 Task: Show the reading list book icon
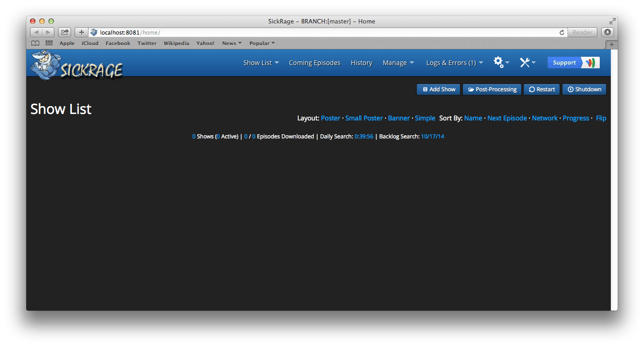pyautogui.click(x=35, y=43)
